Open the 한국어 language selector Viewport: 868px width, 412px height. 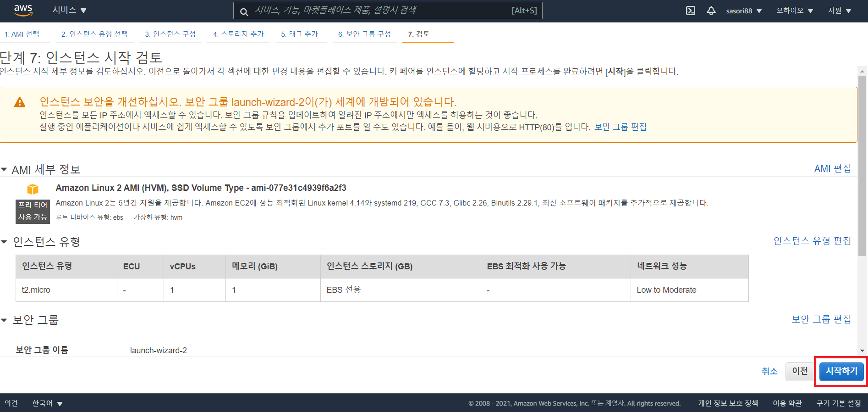tap(47, 403)
